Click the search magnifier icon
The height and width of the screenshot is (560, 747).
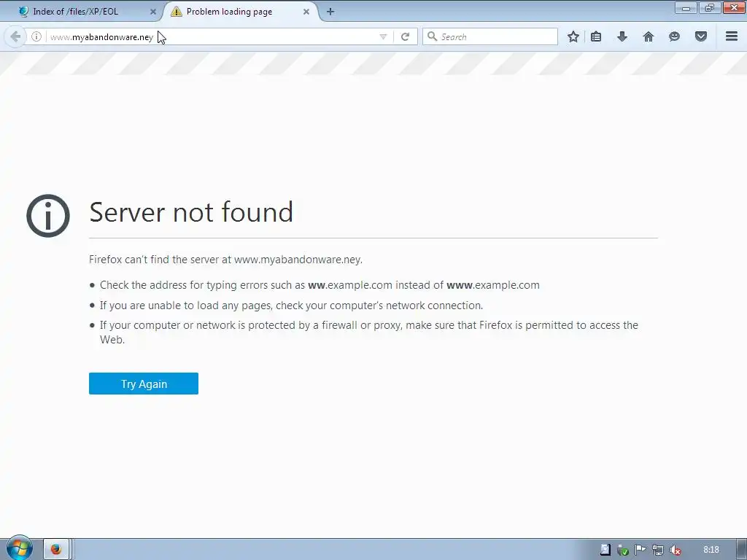tap(432, 36)
